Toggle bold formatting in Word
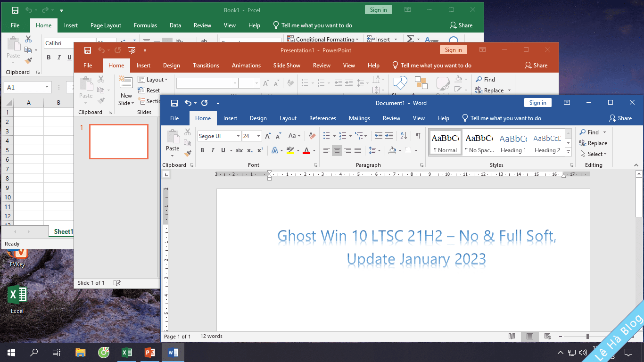This screenshot has width=644, height=362. pos(202,150)
